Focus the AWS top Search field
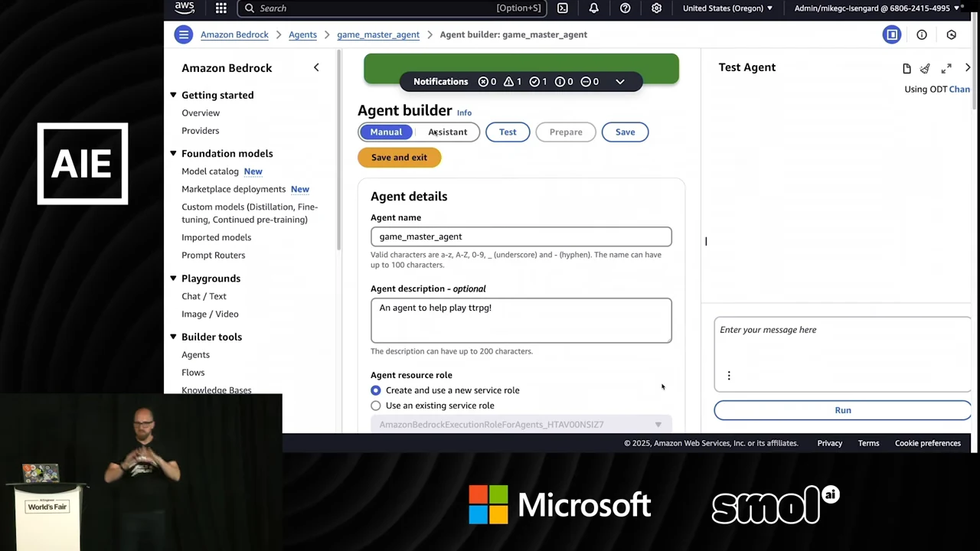Image resolution: width=980 pixels, height=551 pixels. pyautogui.click(x=391, y=8)
